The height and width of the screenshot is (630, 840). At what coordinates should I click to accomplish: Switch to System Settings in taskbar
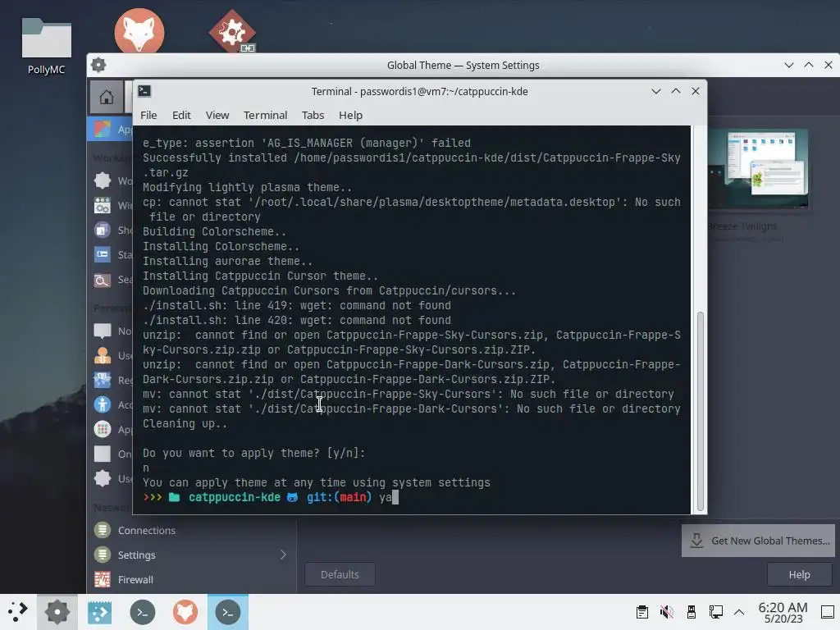[x=57, y=612]
